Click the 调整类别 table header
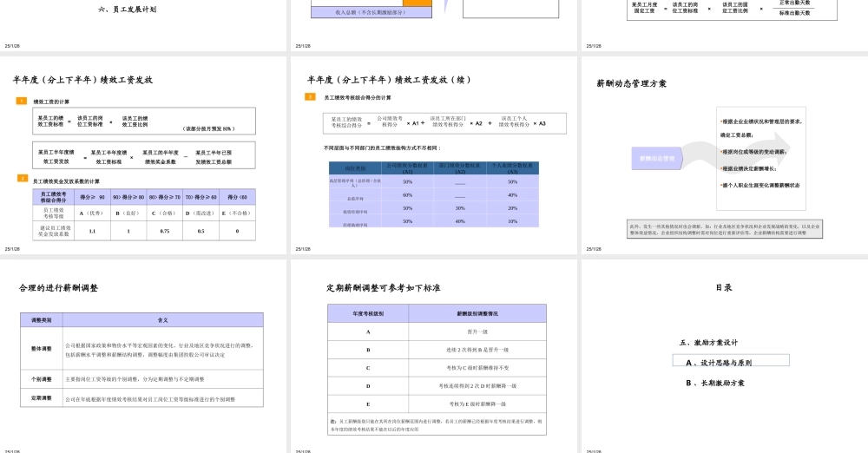 point(42,320)
